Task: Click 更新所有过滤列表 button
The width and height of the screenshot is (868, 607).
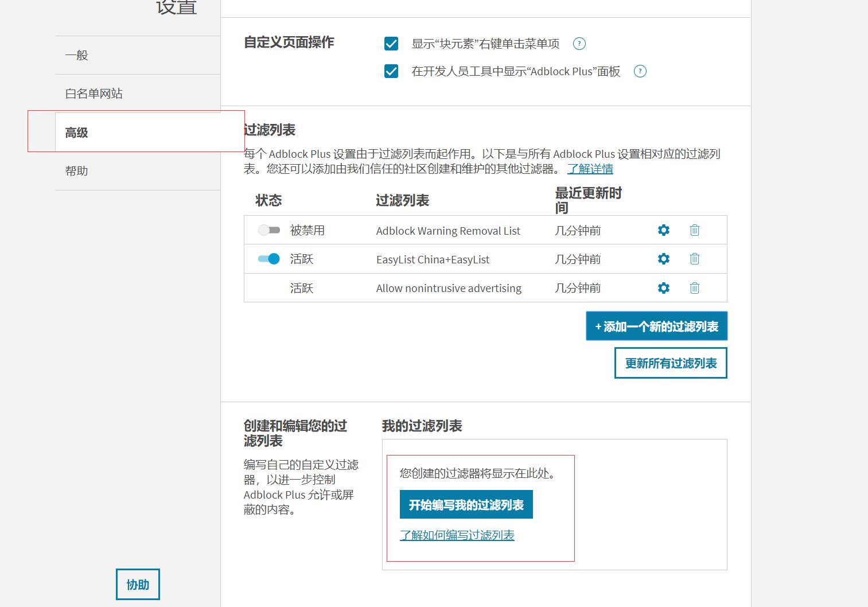Action: click(671, 363)
